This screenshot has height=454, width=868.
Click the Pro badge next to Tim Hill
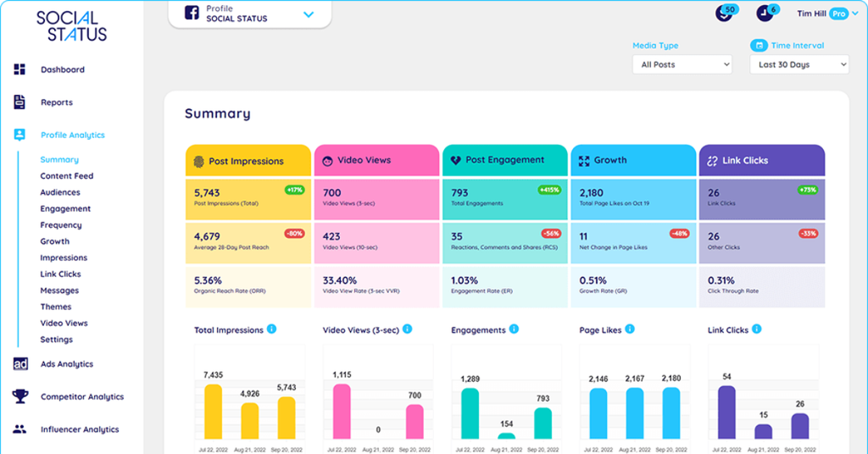click(839, 14)
